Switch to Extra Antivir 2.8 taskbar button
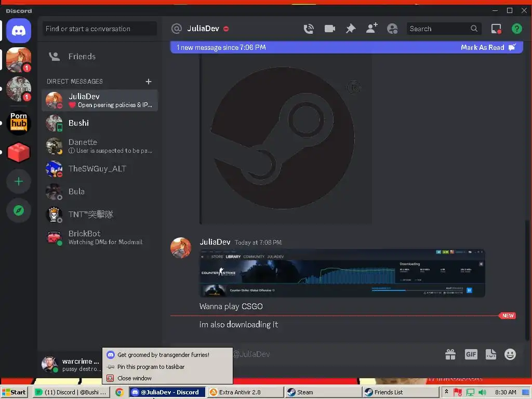The image size is (532, 399). pos(245,392)
